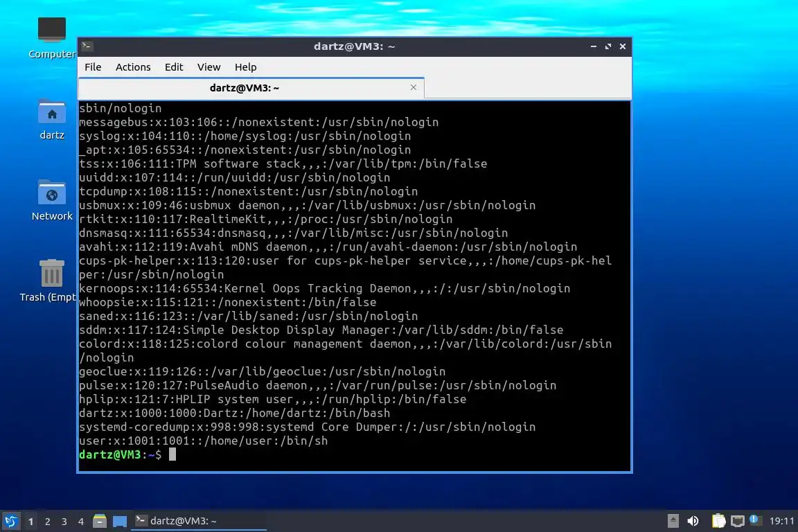Click the saned:x:116:123 output line
798x532 pixels.
(x=249, y=316)
